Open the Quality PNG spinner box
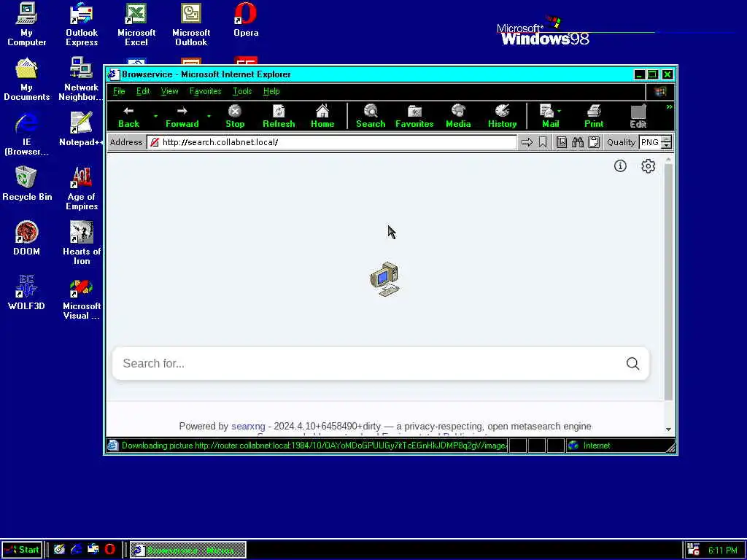Screen dimensions: 747x560 [x=656, y=142]
